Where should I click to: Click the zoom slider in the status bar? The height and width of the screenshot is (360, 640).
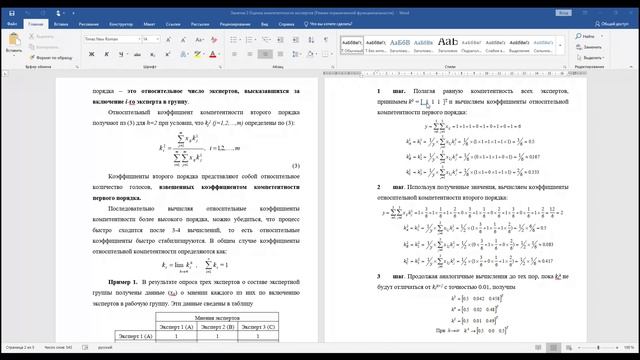pos(598,347)
